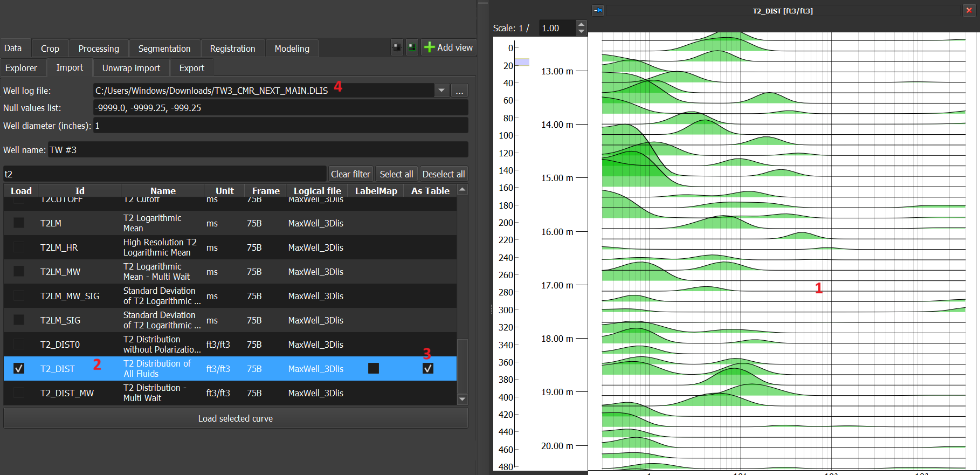980x475 pixels.
Task: Toggle Load checkbox for T2LM_MW_SIG
Action: [19, 295]
